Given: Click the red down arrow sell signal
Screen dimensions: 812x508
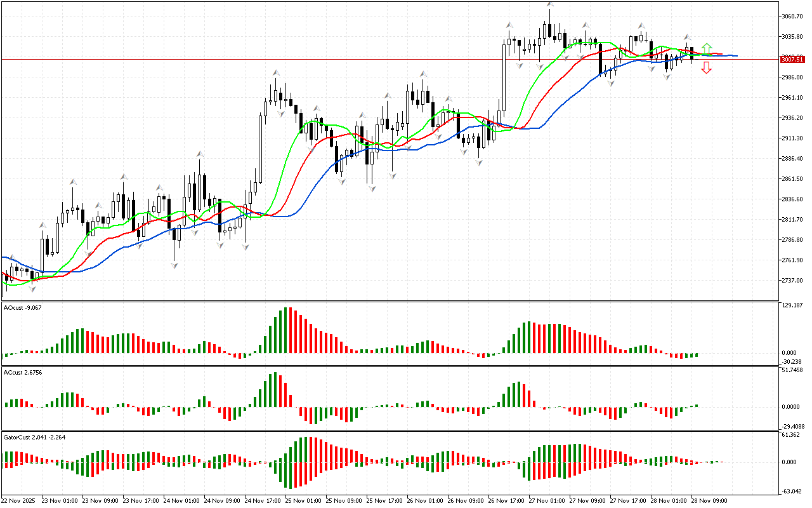Looking at the screenshot, I should pyautogui.click(x=706, y=68).
